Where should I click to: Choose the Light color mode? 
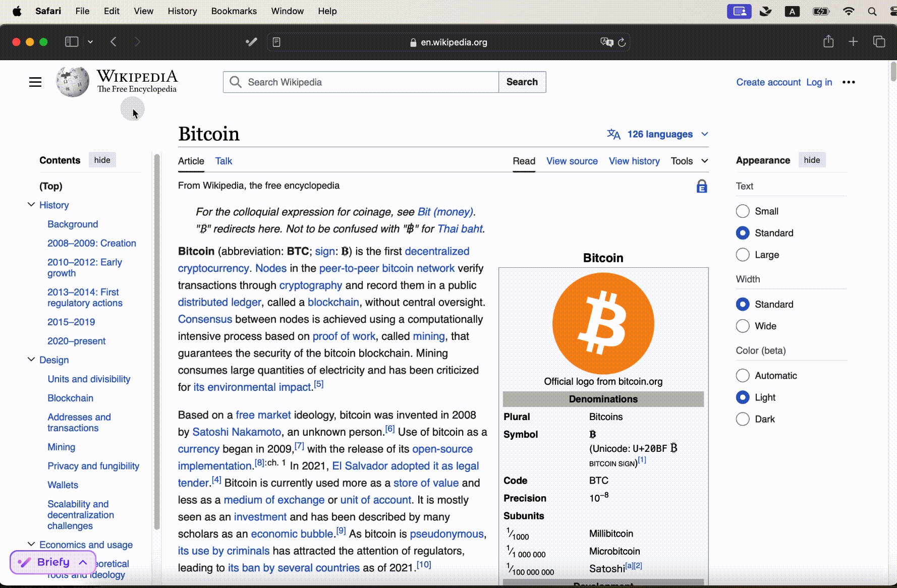[x=743, y=397]
